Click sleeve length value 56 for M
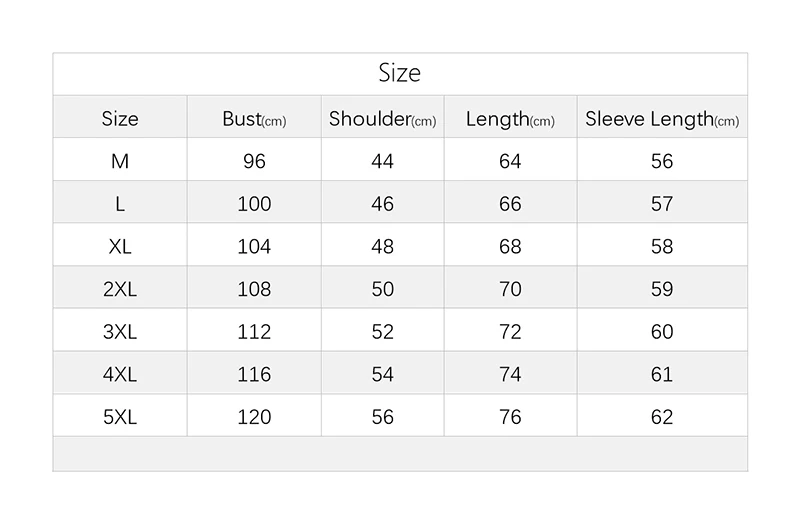This screenshot has height=523, width=800. coord(662,161)
